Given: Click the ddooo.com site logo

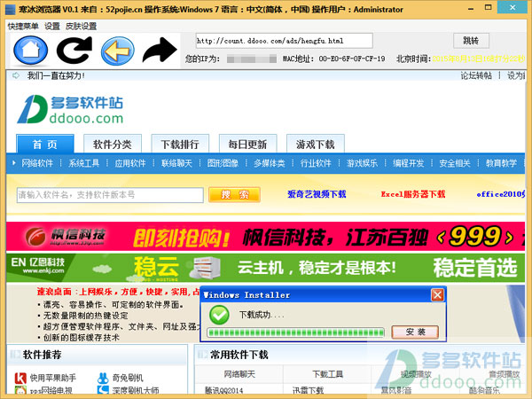Looking at the screenshot, I should pyautogui.click(x=70, y=109).
